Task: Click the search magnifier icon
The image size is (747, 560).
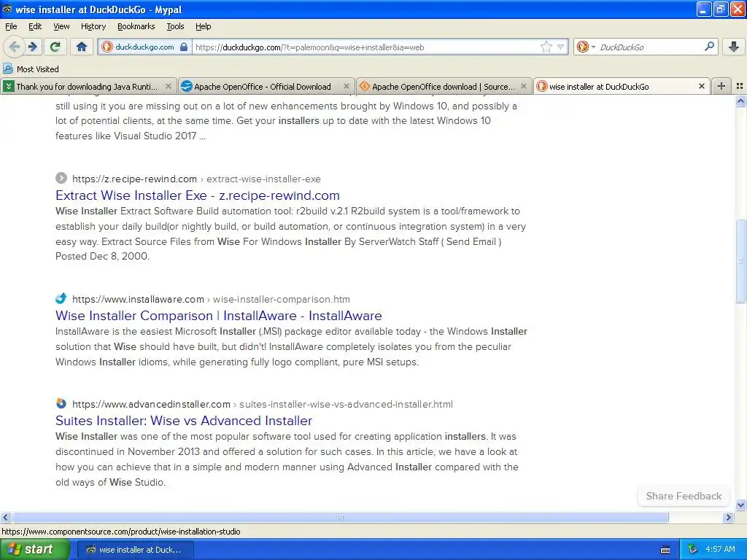Action: [709, 47]
